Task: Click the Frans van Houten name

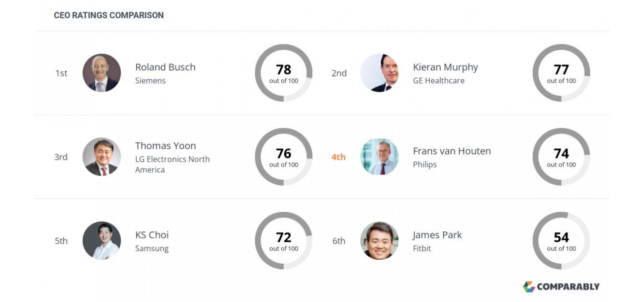Action: 452,150
